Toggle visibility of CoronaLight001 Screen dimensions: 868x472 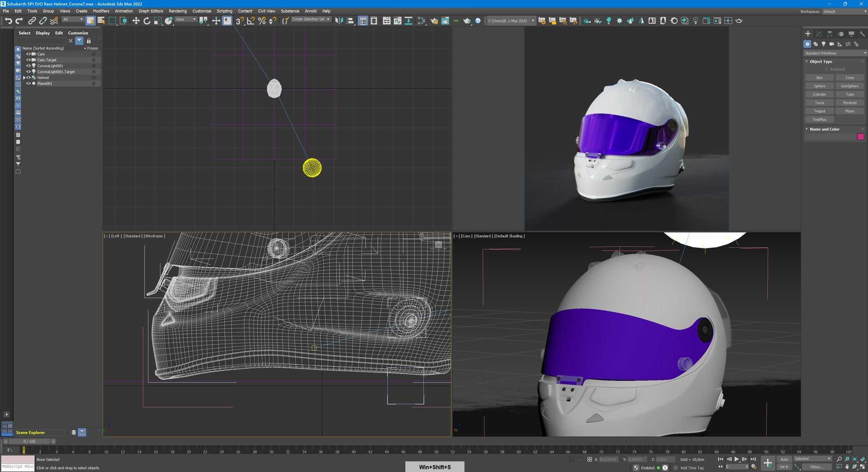click(28, 66)
